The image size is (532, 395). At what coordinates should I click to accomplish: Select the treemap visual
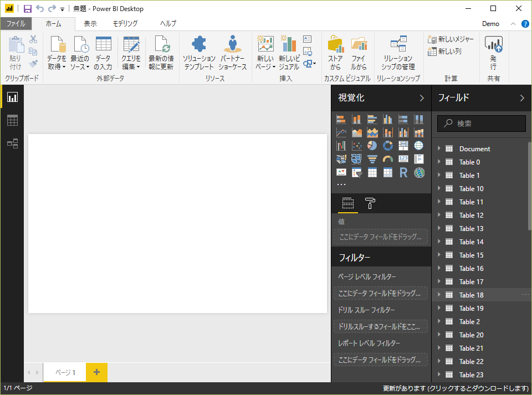(x=403, y=146)
